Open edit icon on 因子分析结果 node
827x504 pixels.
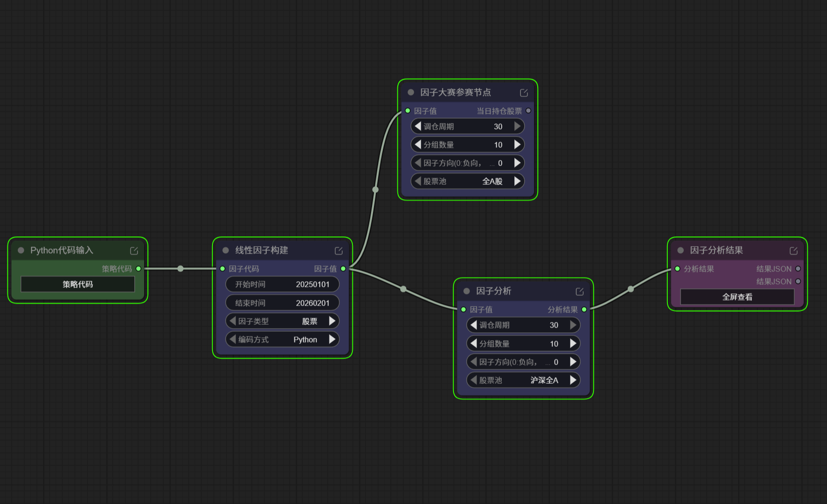click(x=793, y=251)
